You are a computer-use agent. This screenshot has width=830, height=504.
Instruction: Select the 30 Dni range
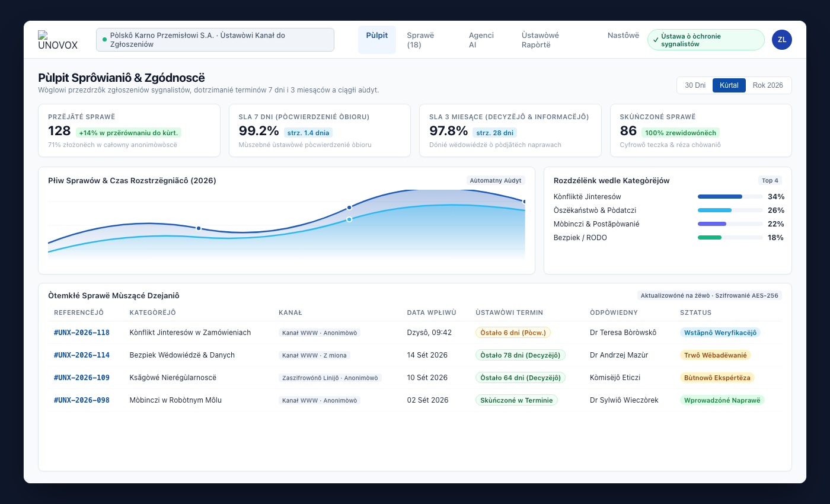click(x=695, y=85)
